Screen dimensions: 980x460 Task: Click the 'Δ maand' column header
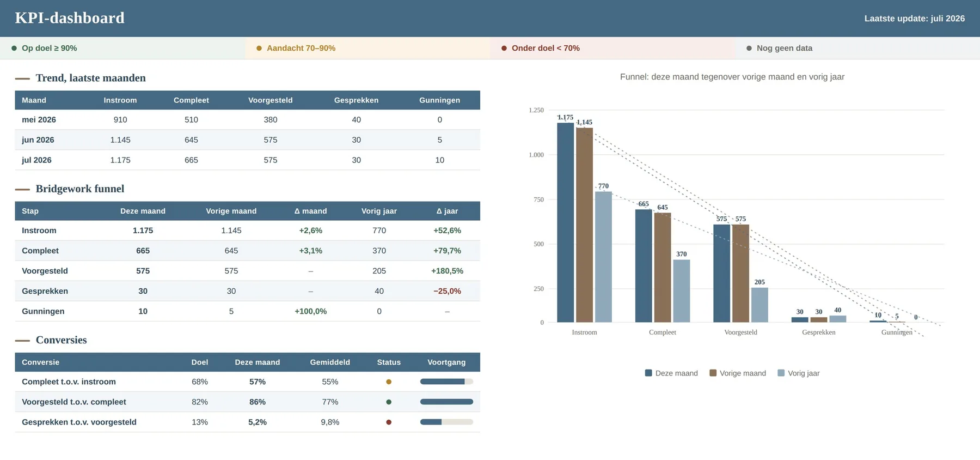click(x=310, y=211)
